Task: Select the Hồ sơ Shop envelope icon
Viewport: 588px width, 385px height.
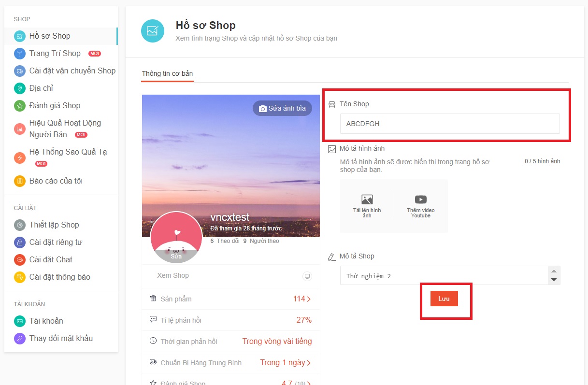Action: [x=19, y=36]
